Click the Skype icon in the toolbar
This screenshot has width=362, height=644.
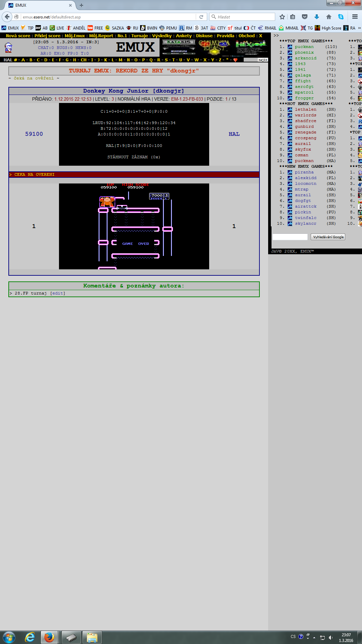(341, 17)
